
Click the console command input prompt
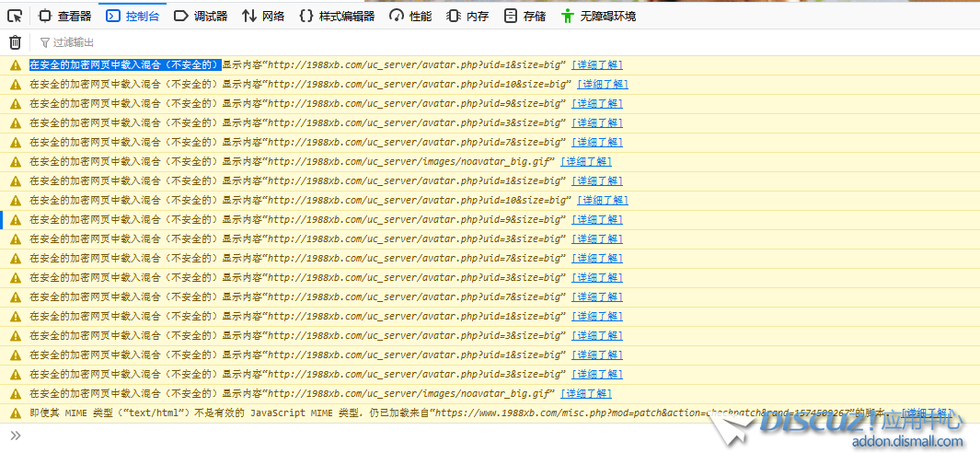pos(460,436)
